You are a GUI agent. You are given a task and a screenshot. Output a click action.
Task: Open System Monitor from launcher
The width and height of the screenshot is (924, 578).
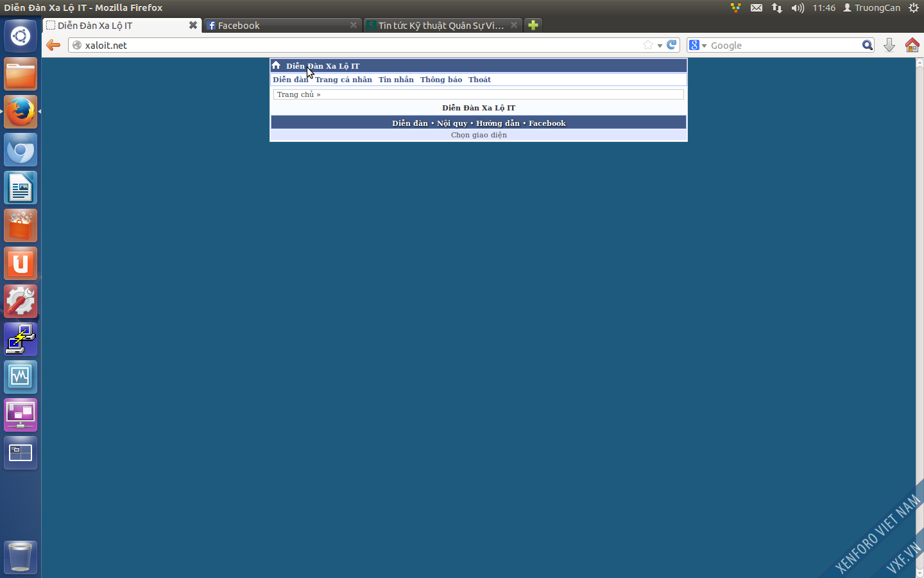coord(21,377)
